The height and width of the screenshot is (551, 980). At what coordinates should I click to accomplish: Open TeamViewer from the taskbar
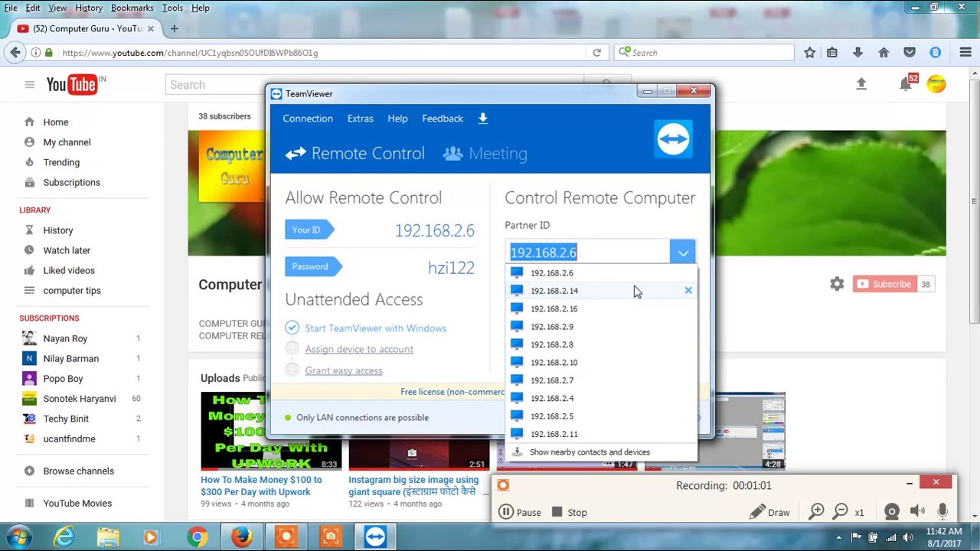coord(375,537)
